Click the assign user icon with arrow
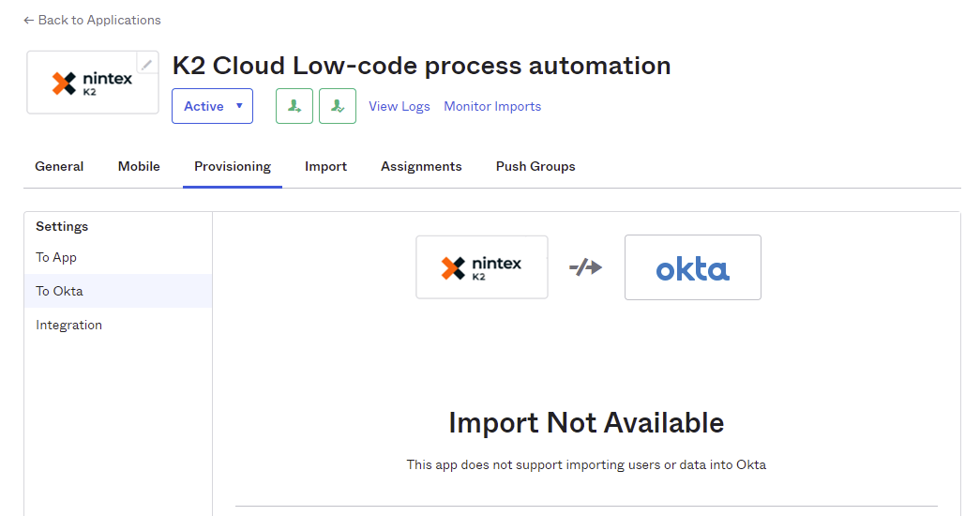 click(294, 106)
